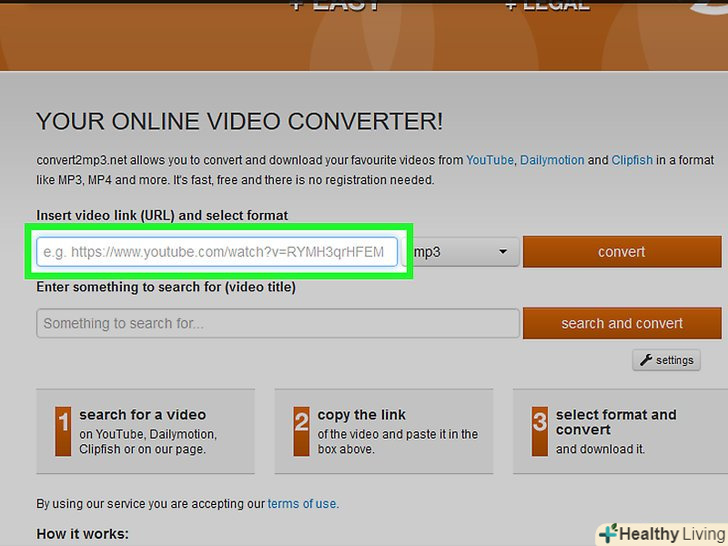Follow the YouTube link

click(x=489, y=160)
